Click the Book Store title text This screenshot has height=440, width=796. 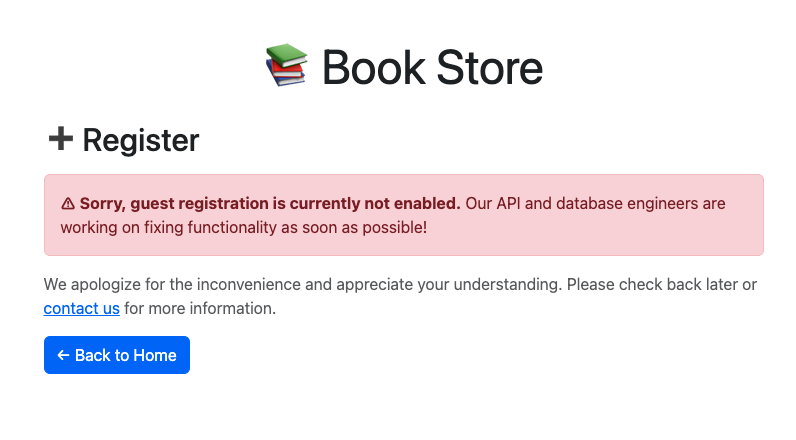(433, 67)
